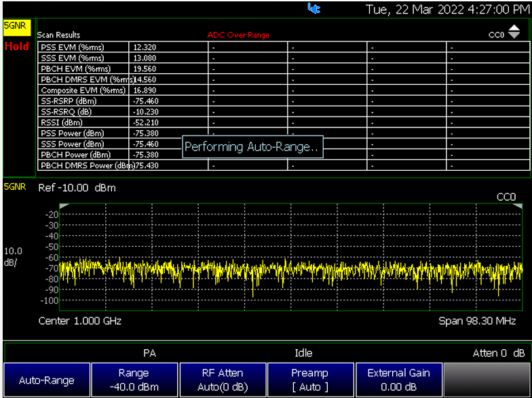Click the PSS EVM value 12.320
The width and height of the screenshot is (532, 398).
coord(145,47)
